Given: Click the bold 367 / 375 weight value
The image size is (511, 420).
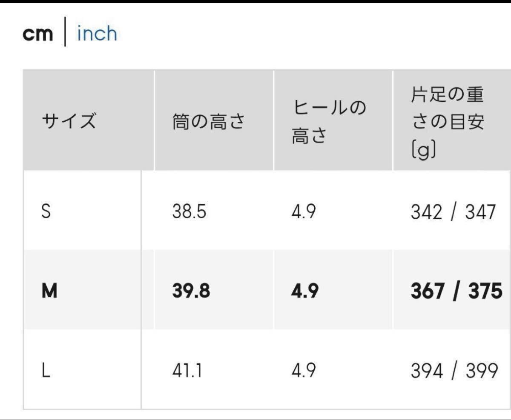Looking at the screenshot, I should pyautogui.click(x=456, y=291).
